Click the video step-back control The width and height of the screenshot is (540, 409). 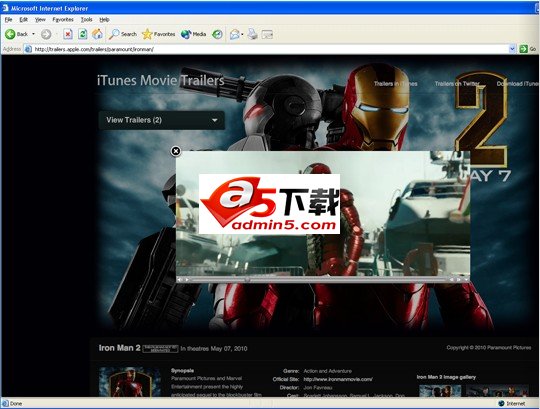pos(451,280)
